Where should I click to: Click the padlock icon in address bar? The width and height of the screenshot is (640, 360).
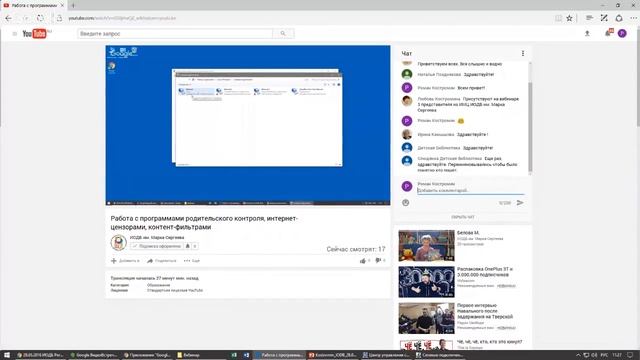(x=59, y=18)
